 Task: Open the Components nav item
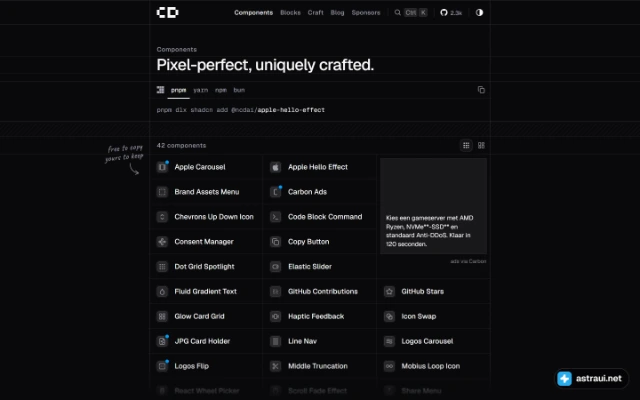pos(253,13)
